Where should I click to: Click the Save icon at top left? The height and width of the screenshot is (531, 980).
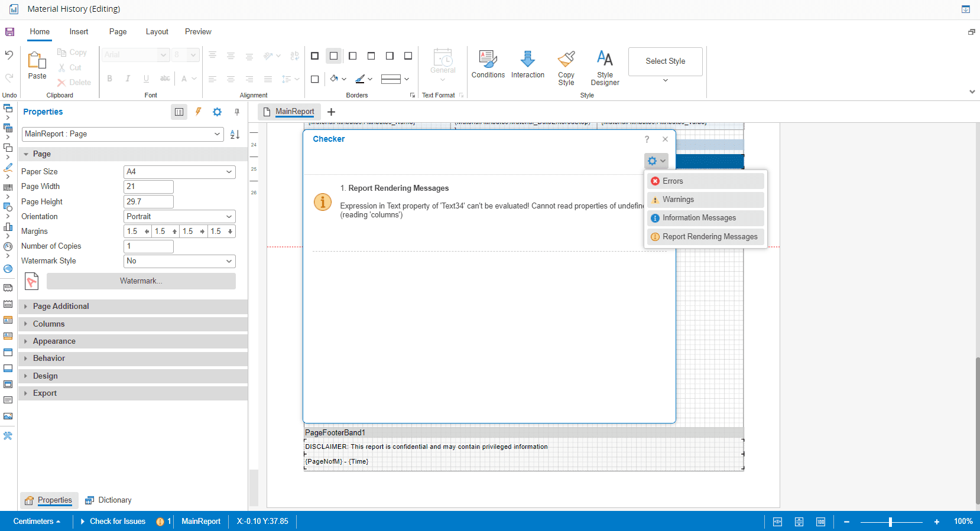point(9,32)
